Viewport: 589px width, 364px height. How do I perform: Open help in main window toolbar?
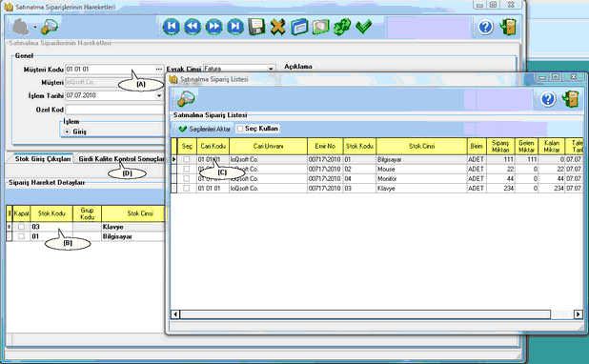486,27
